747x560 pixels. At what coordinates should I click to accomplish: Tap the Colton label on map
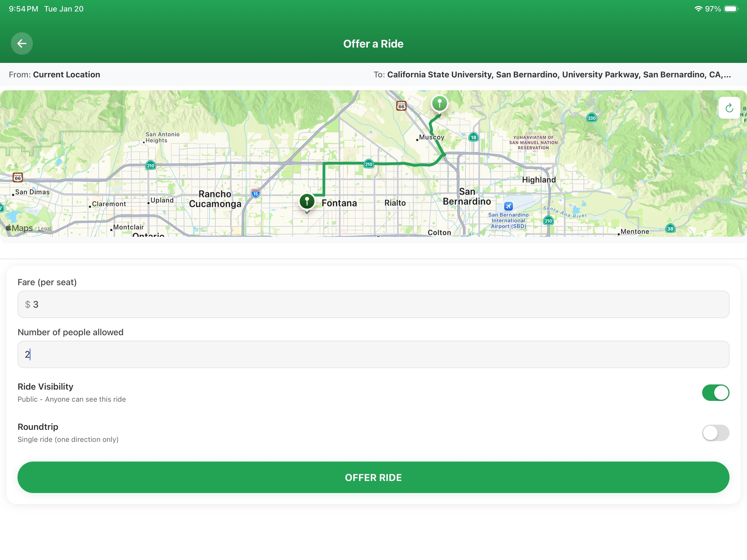point(439,233)
